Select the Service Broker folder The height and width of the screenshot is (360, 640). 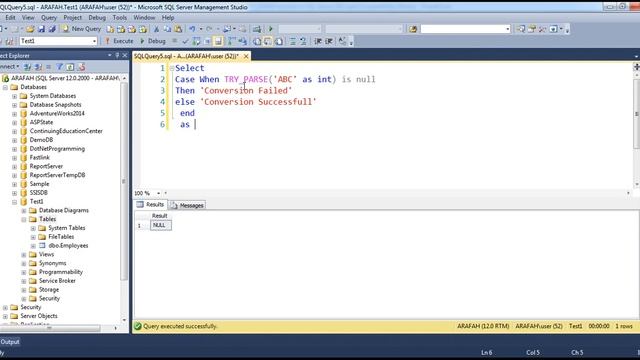point(57,281)
